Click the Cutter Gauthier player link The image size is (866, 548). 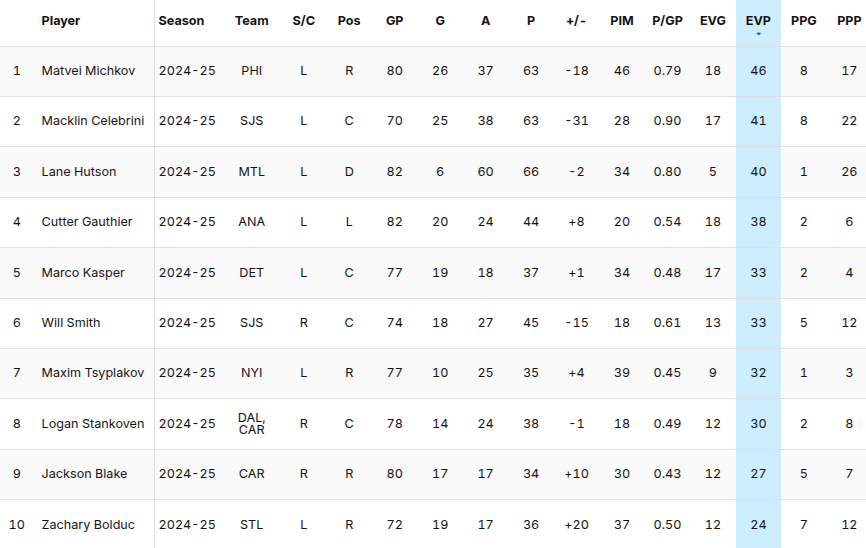click(86, 222)
